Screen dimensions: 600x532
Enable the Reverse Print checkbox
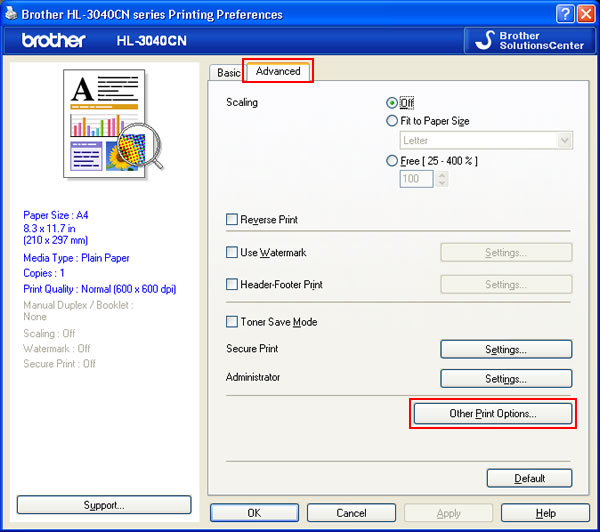[232, 220]
